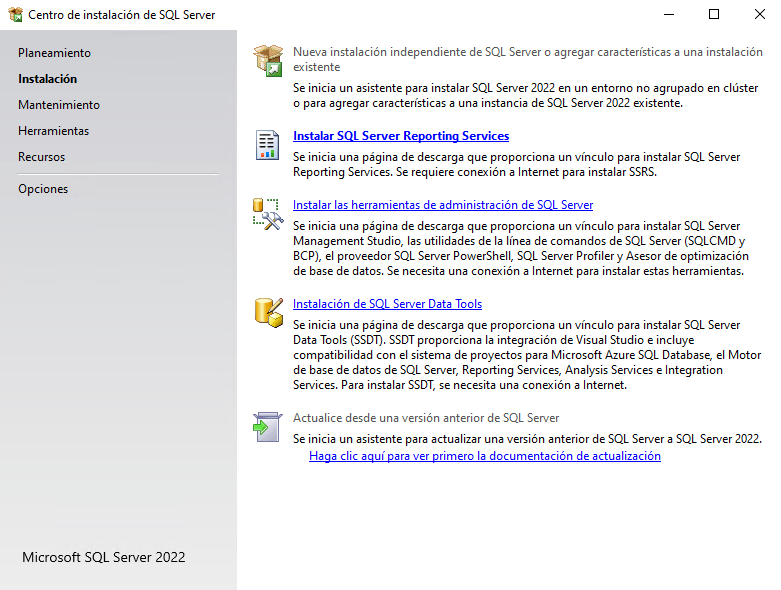Open Recursos from the sidebar
The image size is (781, 590).
[x=41, y=157]
